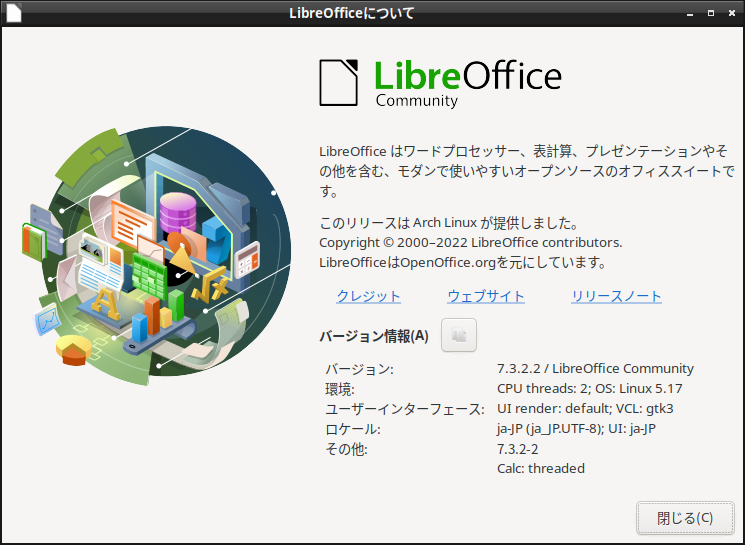Click the バージョン: row label
Screen dimensions: 745x545
(359, 369)
